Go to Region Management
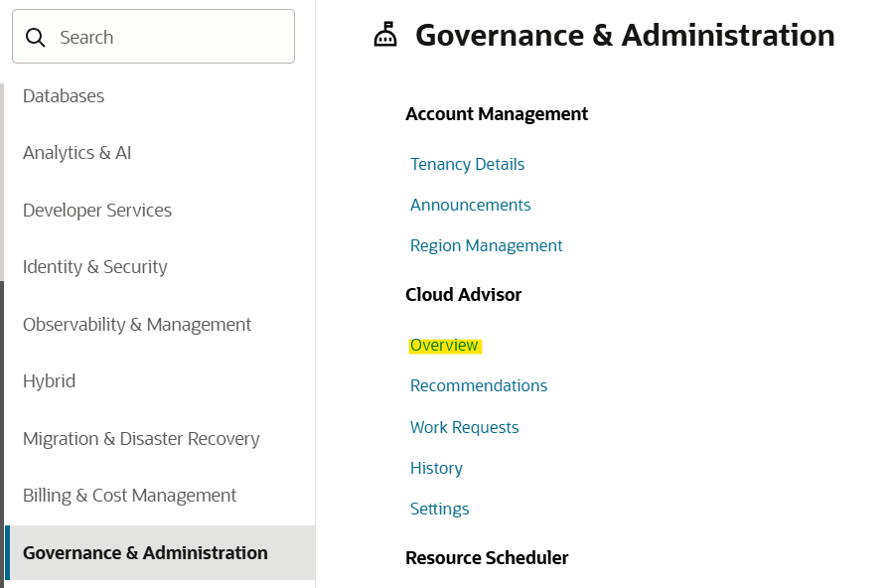The height and width of the screenshot is (588, 891). point(486,246)
